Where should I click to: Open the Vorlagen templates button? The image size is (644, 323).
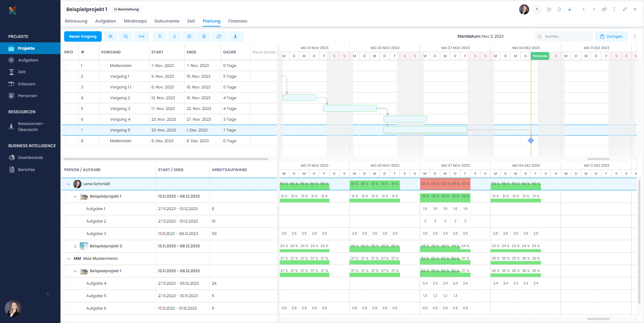pyautogui.click(x=611, y=36)
